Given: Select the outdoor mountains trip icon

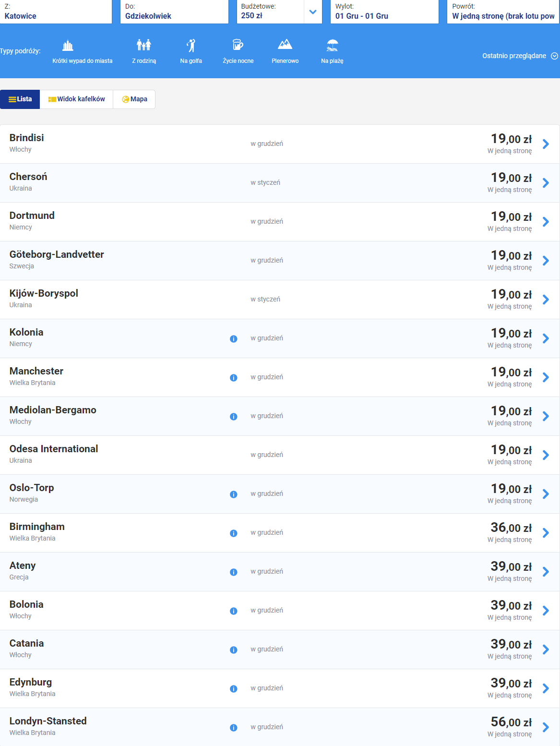Looking at the screenshot, I should [x=285, y=46].
